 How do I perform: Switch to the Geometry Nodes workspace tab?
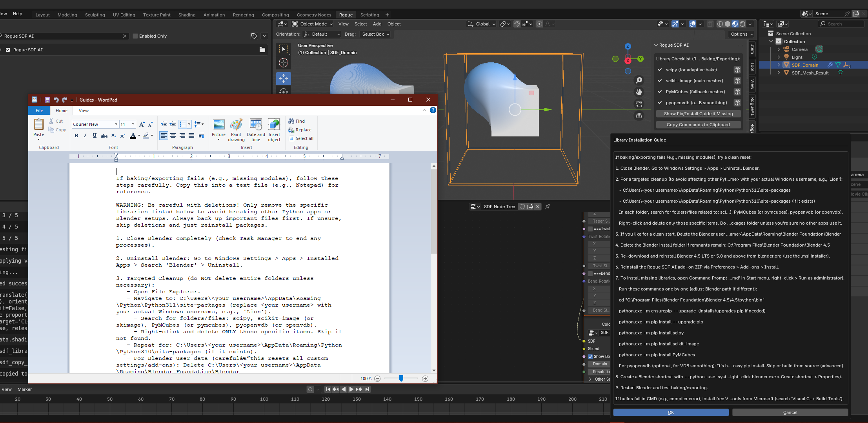[314, 15]
